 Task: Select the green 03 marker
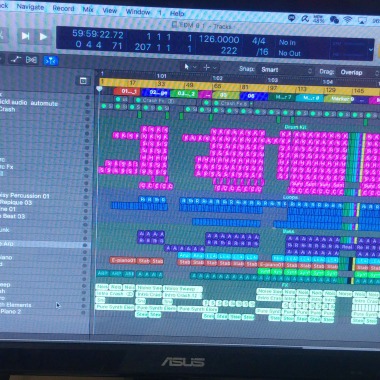(184, 94)
